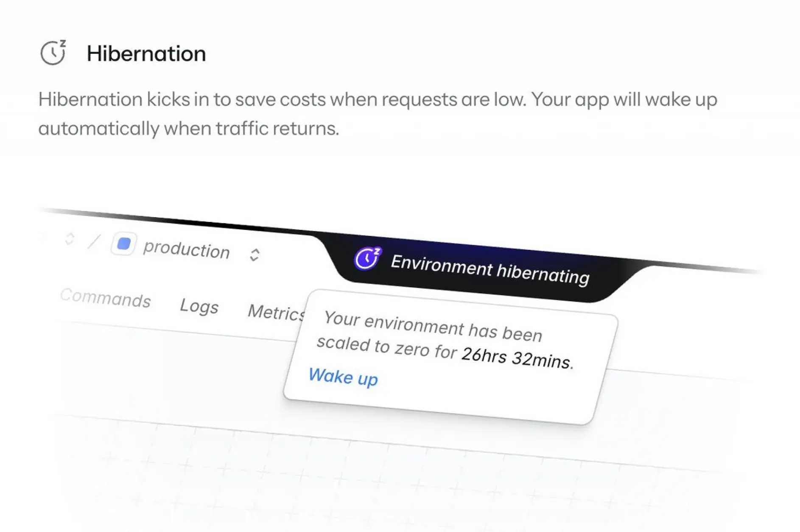Screen dimensions: 800x532
Task: Click the blue production environment icon
Action: click(x=124, y=244)
